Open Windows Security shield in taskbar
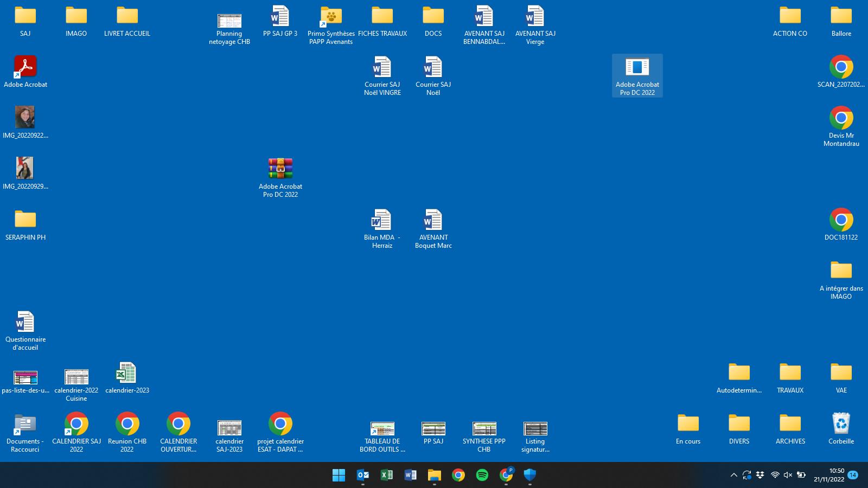868x488 pixels. coord(529,475)
